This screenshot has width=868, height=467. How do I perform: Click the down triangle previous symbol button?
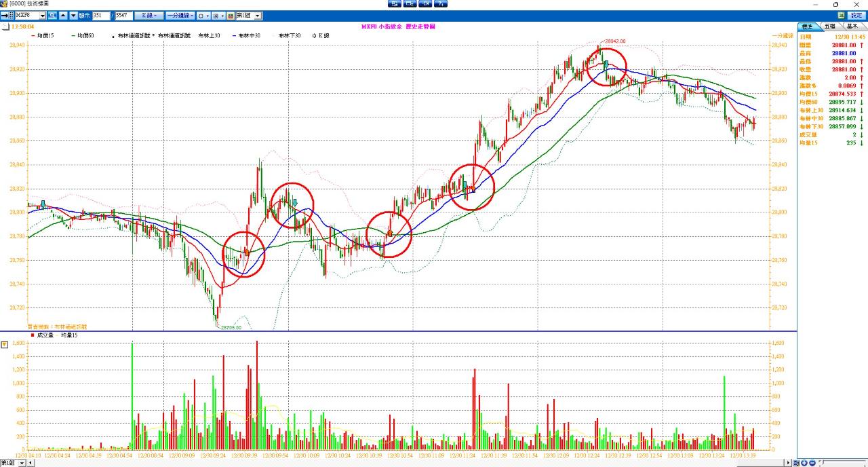tap(73, 15)
